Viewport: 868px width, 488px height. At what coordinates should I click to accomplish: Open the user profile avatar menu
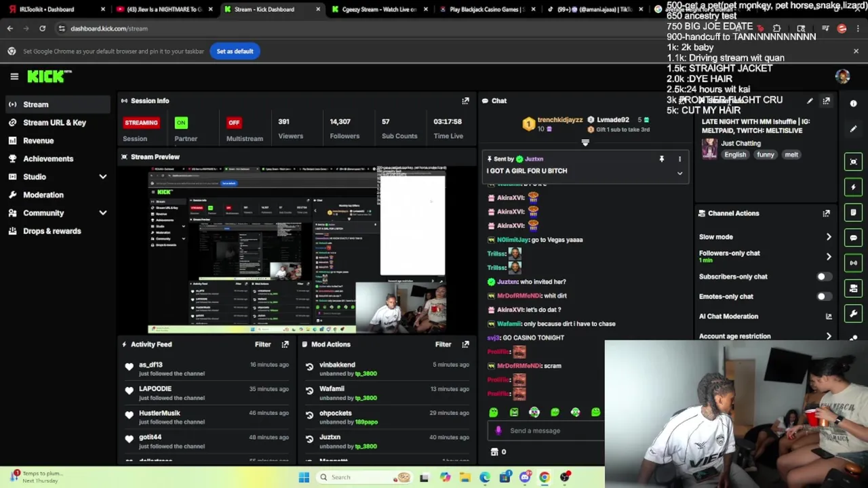[x=843, y=77]
